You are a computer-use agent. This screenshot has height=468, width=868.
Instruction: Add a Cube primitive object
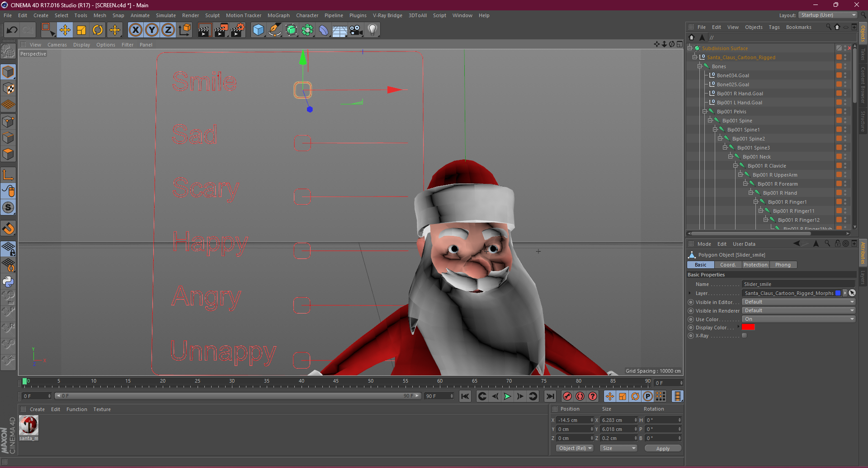click(258, 30)
